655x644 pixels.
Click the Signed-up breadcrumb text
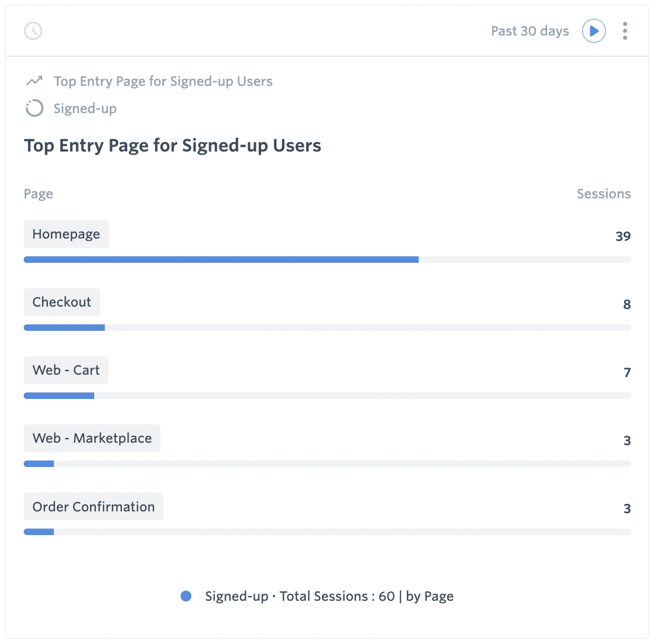click(85, 108)
